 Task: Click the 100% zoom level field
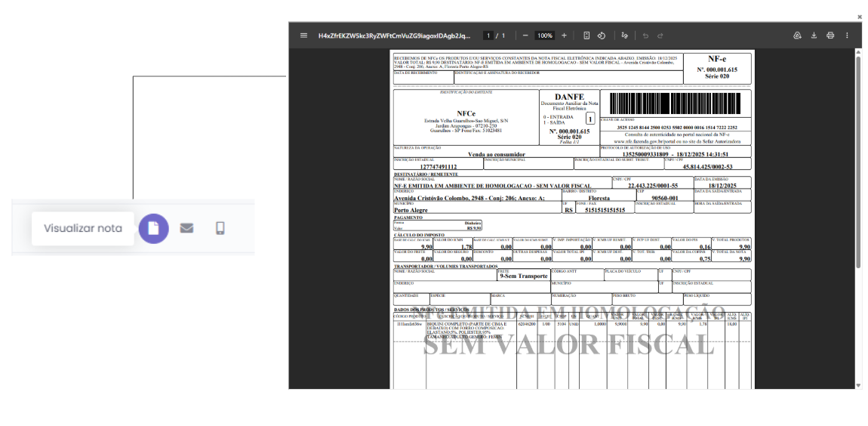(x=544, y=35)
